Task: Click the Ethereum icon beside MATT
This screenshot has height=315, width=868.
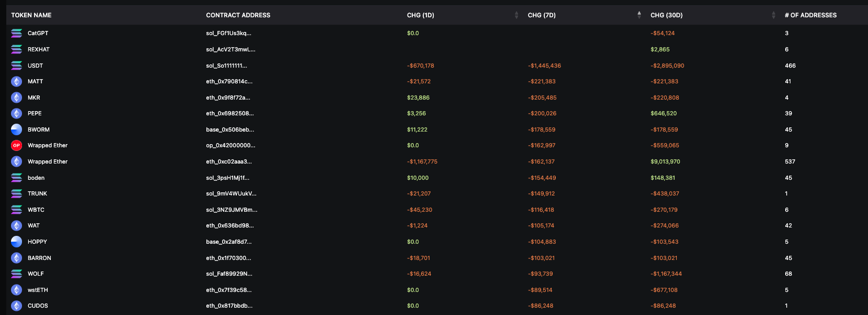Action: point(17,81)
